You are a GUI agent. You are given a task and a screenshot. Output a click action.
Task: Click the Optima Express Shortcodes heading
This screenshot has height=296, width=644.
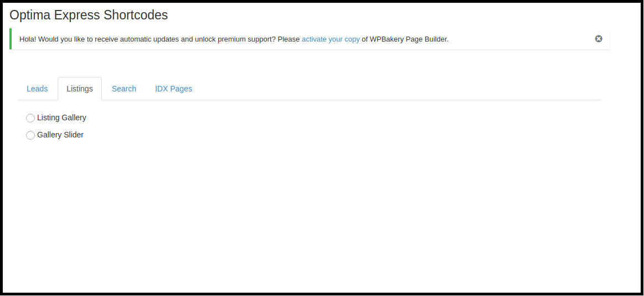(x=89, y=15)
